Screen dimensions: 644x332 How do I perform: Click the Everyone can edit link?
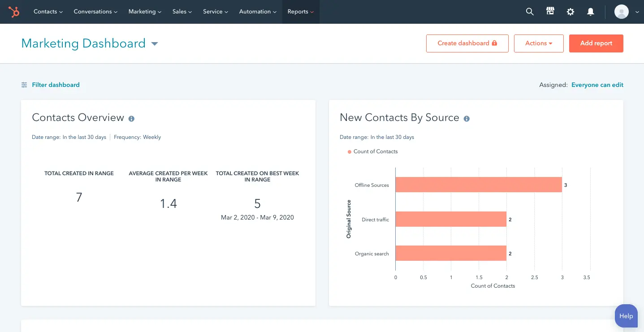pos(597,85)
